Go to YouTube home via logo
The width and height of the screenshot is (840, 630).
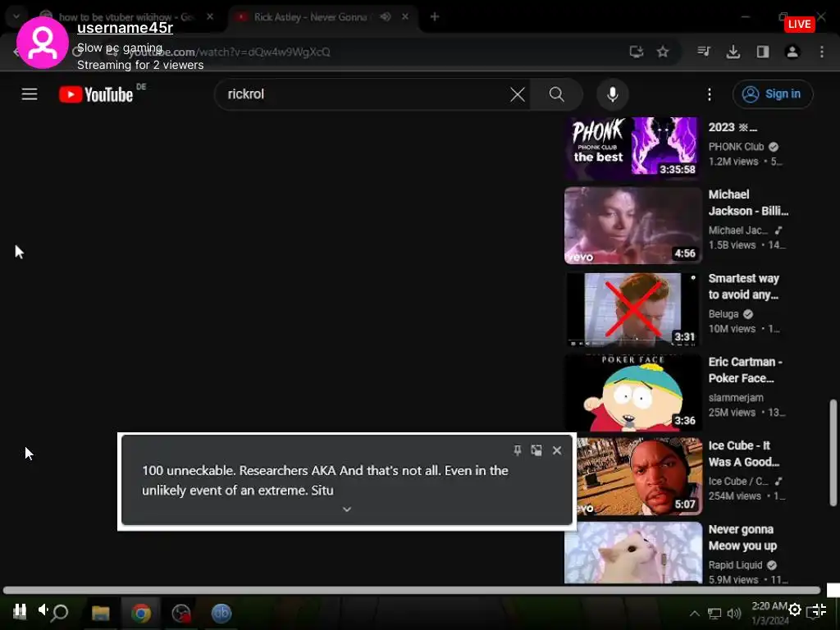pyautogui.click(x=96, y=94)
